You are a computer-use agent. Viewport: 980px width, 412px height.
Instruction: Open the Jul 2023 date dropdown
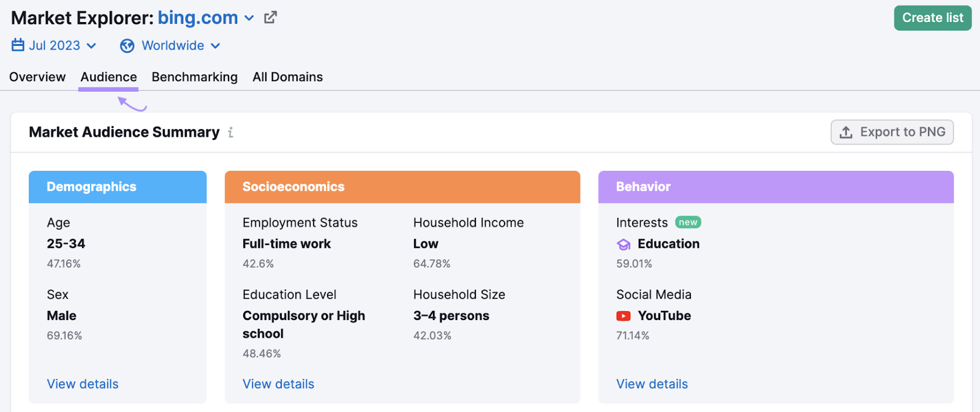[x=54, y=45]
